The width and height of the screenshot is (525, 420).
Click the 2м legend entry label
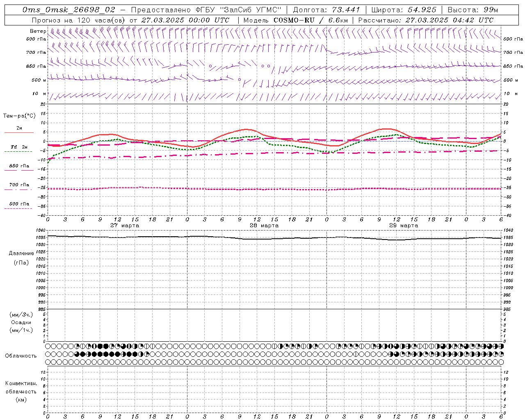pyautogui.click(x=19, y=128)
